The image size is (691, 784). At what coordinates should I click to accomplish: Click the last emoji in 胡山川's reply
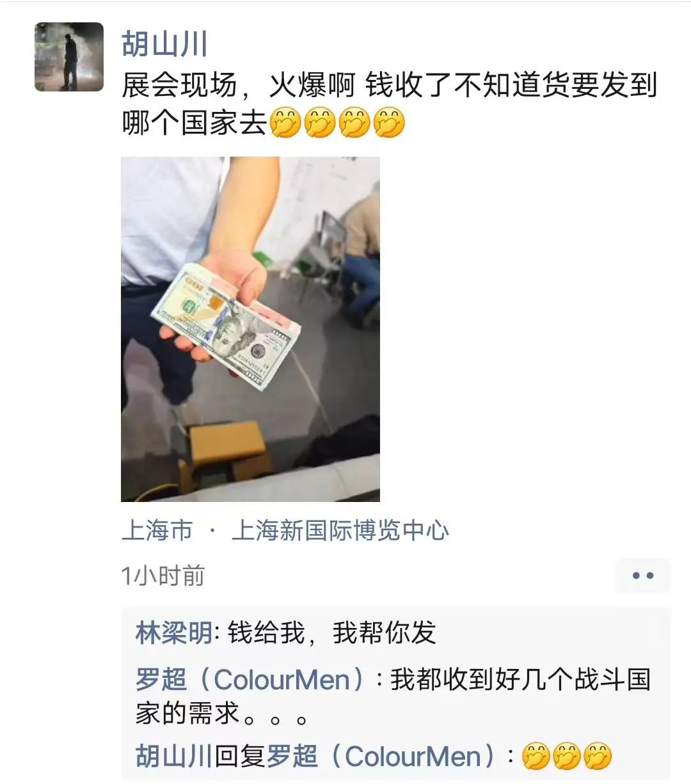tap(598, 757)
